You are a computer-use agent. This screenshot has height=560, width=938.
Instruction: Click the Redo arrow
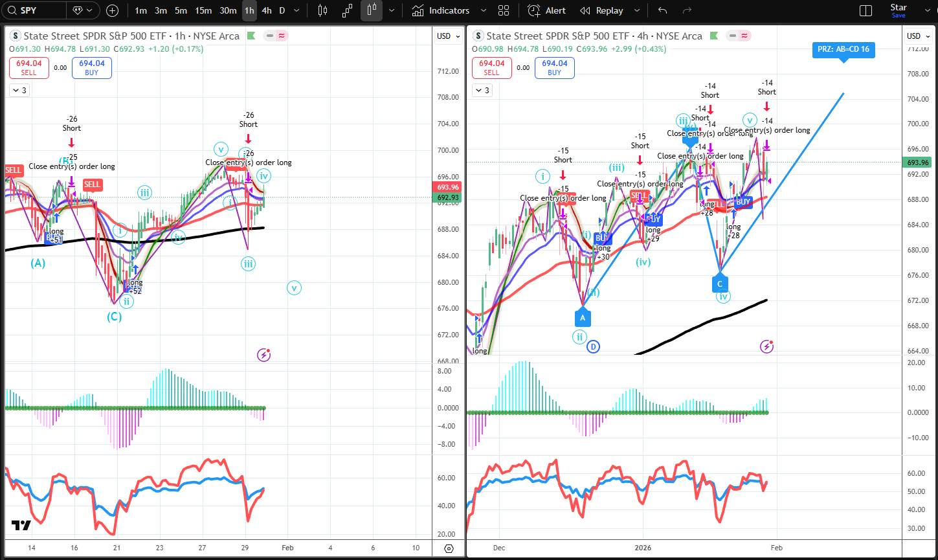(687, 10)
